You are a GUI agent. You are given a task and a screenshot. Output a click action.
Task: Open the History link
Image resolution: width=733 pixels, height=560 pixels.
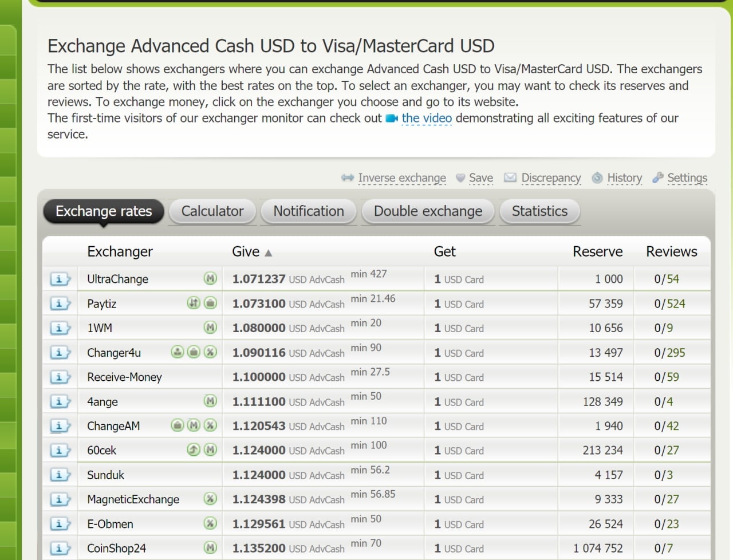(x=625, y=178)
